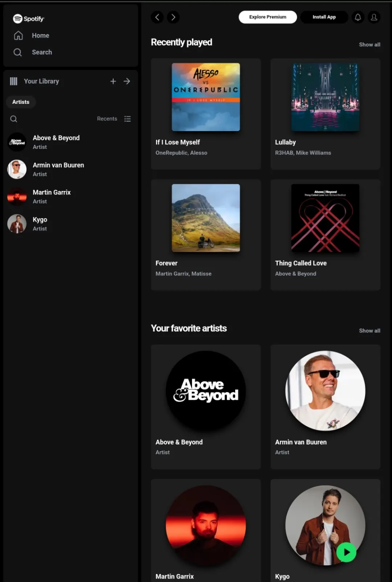Open Your Library label
This screenshot has height=582, width=392.
41,81
